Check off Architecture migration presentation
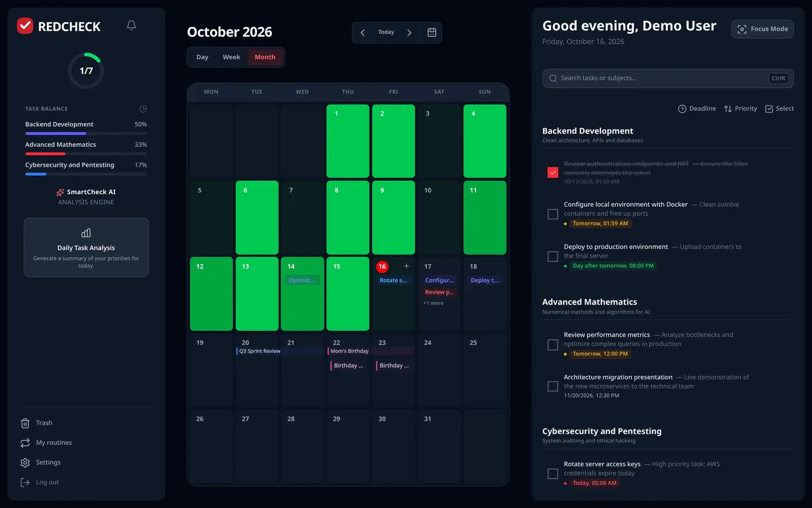 (x=553, y=387)
